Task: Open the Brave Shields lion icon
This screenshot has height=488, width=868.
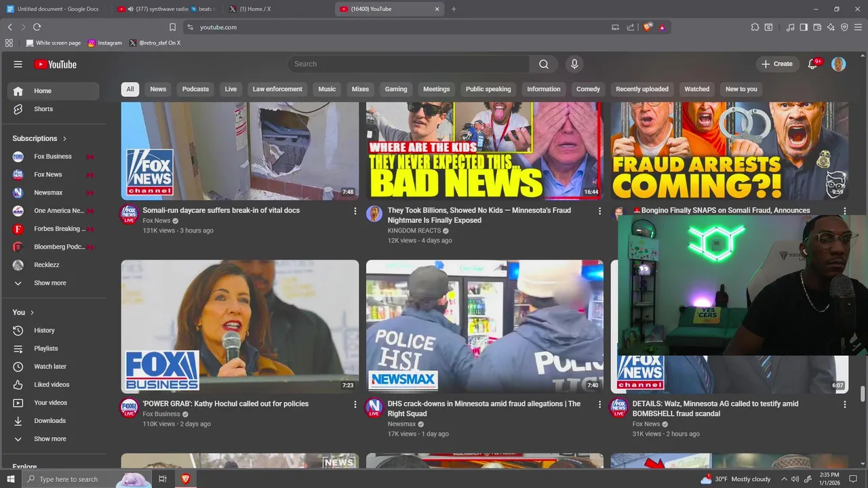Action: [x=648, y=27]
